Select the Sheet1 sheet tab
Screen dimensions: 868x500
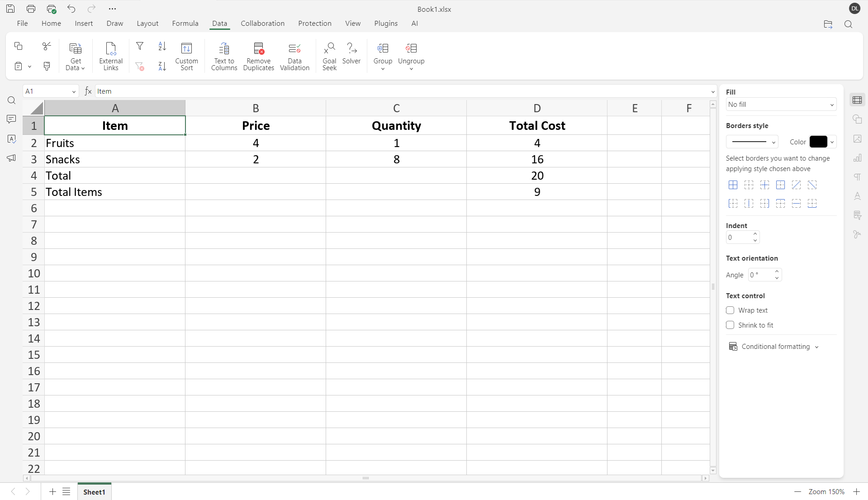coord(94,492)
